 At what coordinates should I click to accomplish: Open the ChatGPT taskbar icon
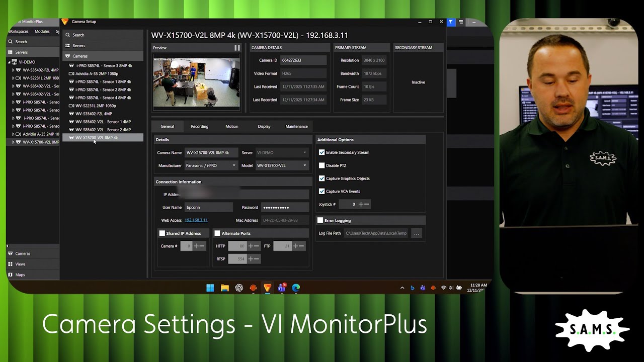click(x=239, y=288)
